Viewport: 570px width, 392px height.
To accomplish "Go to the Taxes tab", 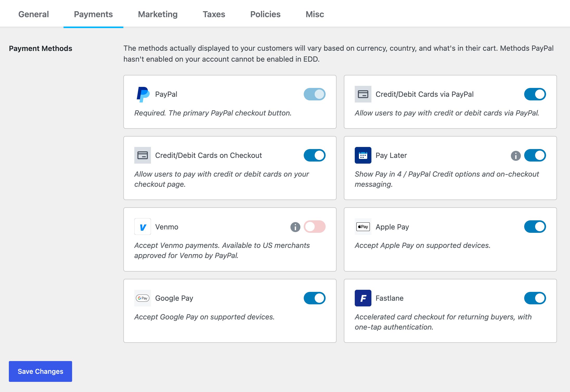I will pos(214,14).
